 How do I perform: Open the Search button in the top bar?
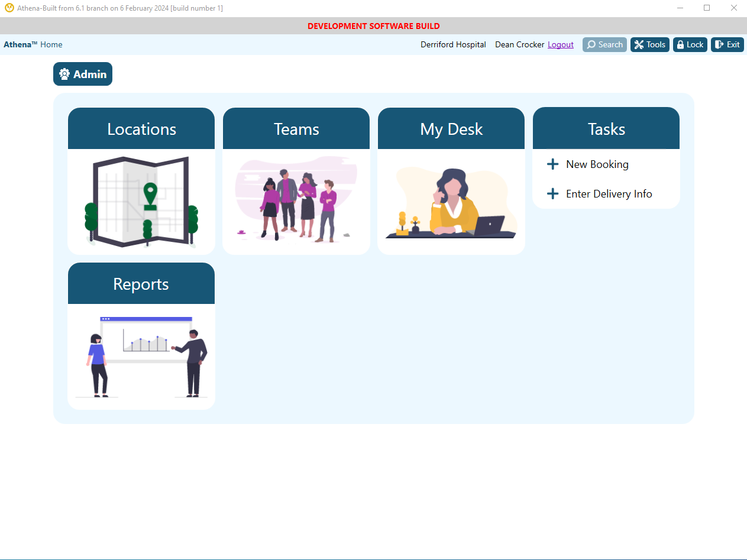[604, 44]
